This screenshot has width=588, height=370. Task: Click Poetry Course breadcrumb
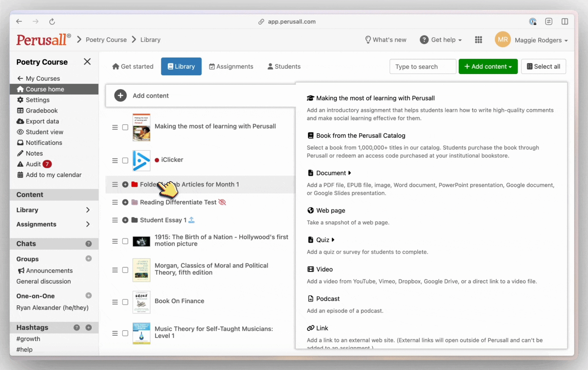coord(106,40)
